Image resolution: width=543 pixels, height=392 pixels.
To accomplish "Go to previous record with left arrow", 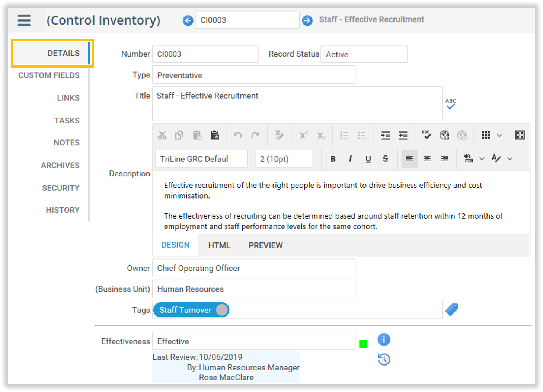I will point(188,20).
